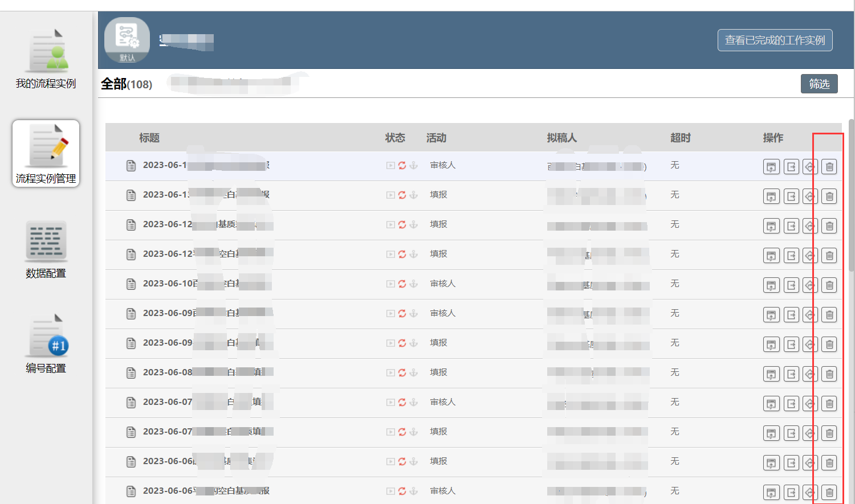This screenshot has height=504, width=855.
Task: Click anchor icon on the 2023-06-08 row
Action: pyautogui.click(x=414, y=372)
